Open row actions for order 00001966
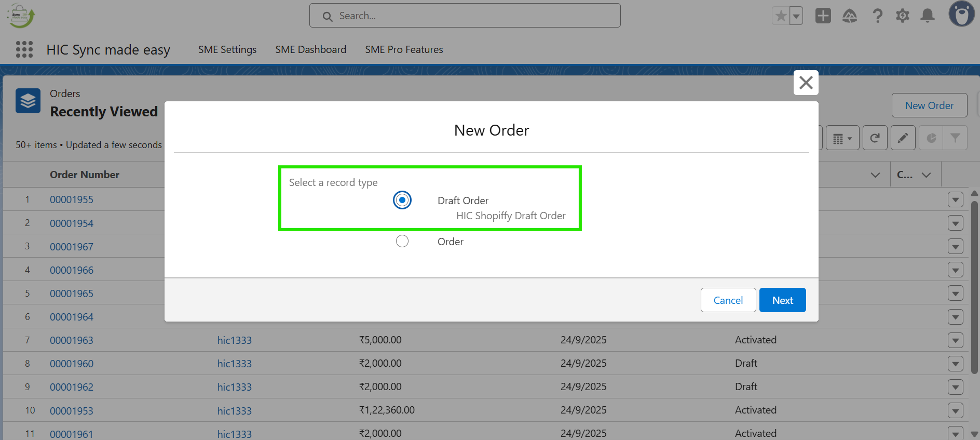This screenshot has height=440, width=980. click(x=956, y=270)
